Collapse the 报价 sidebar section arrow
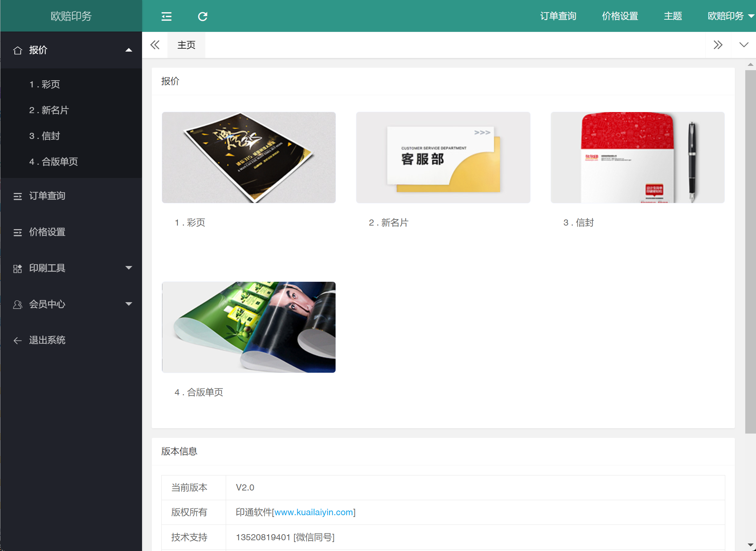Image resolution: width=756 pixels, height=551 pixels. point(129,50)
